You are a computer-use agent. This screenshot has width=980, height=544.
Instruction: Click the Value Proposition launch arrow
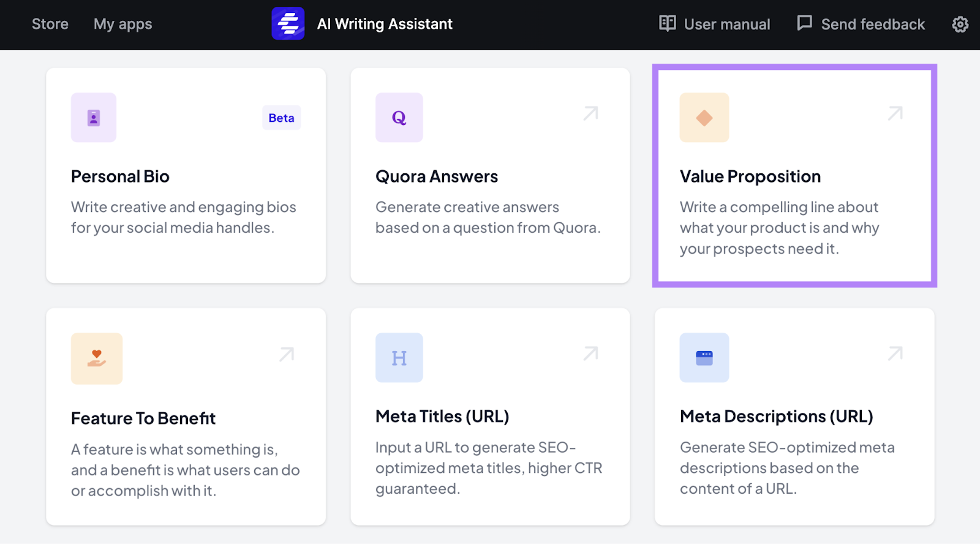point(895,113)
